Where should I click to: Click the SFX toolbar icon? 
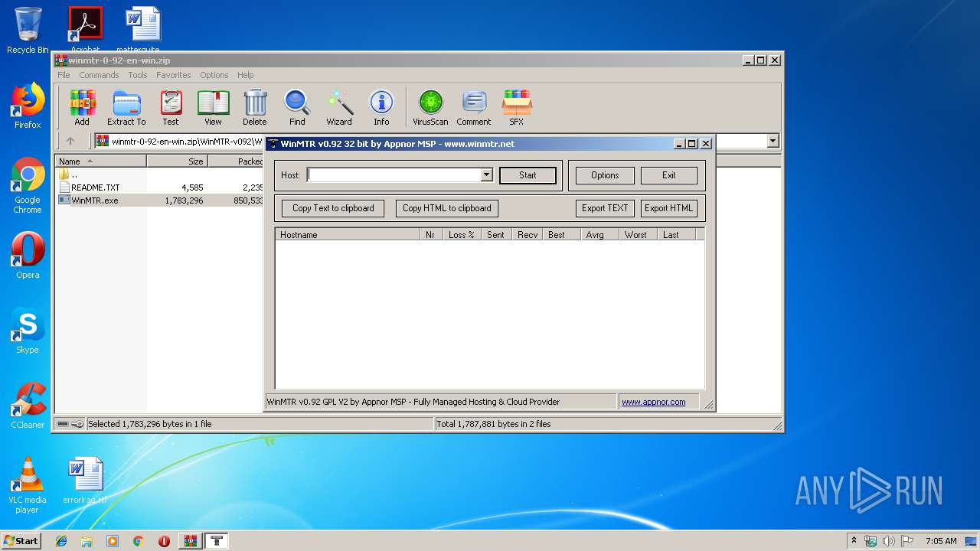(517, 108)
